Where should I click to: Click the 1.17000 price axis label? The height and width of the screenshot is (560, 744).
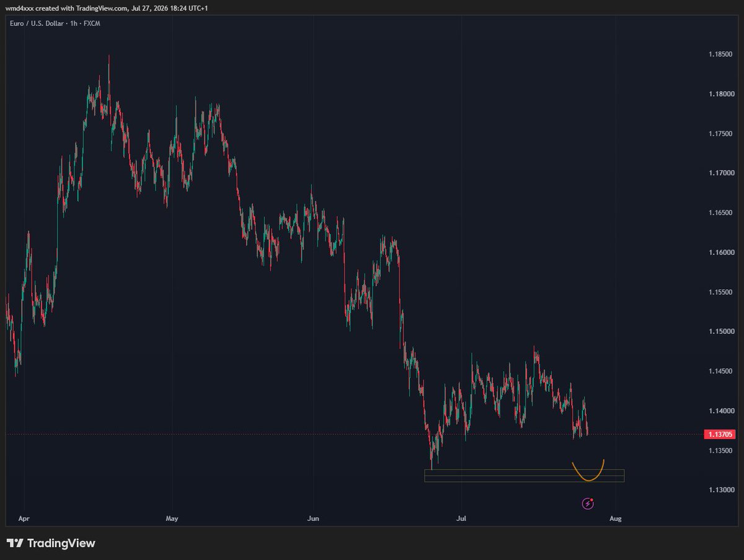click(720, 173)
